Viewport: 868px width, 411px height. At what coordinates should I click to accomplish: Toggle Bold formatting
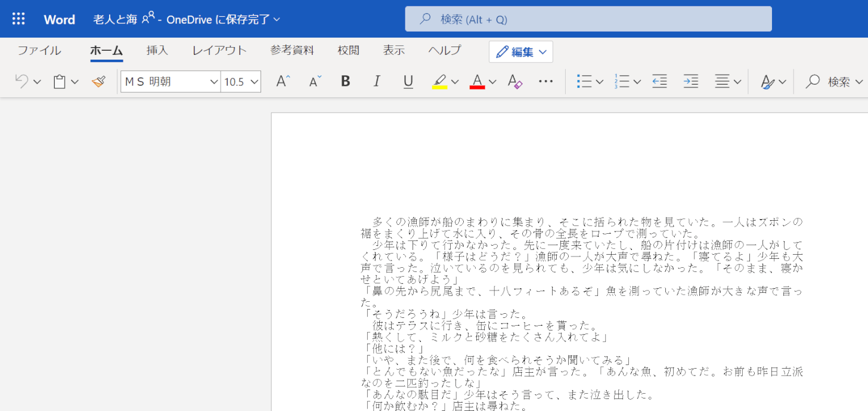tap(345, 82)
